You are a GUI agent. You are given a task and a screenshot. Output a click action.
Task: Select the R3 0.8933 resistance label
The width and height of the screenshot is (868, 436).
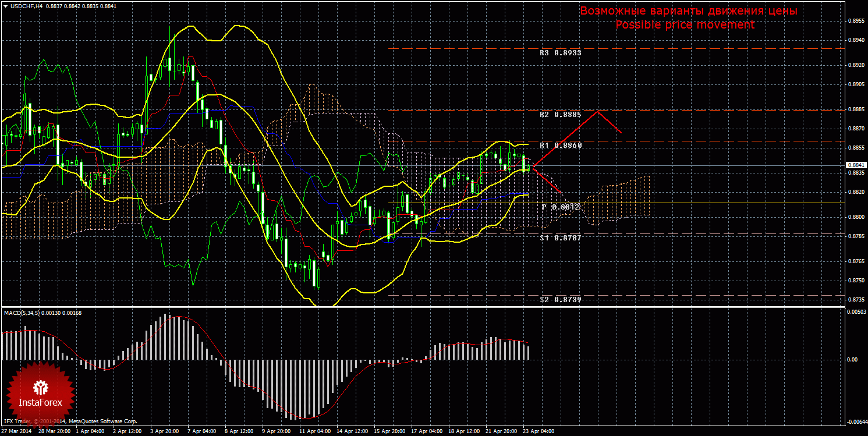coord(560,52)
